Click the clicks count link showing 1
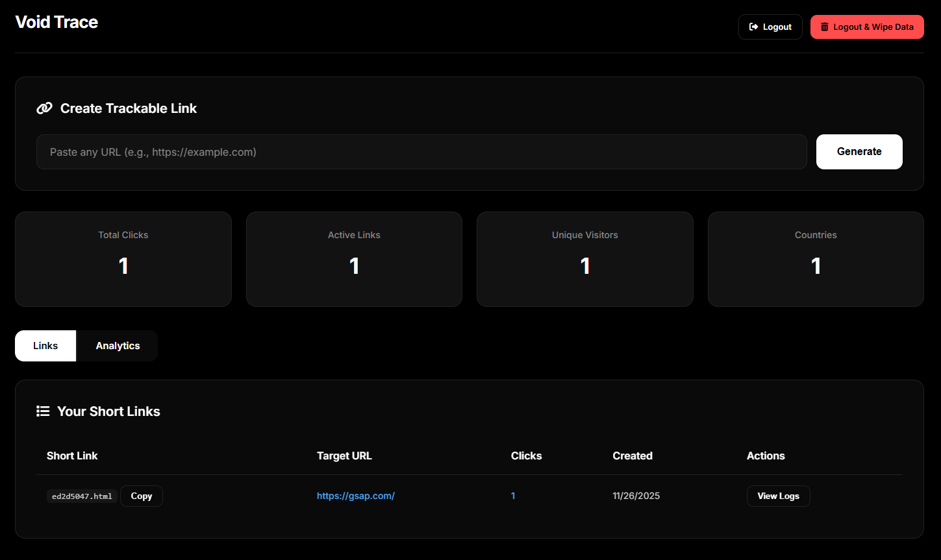The width and height of the screenshot is (941, 560). pos(513,495)
